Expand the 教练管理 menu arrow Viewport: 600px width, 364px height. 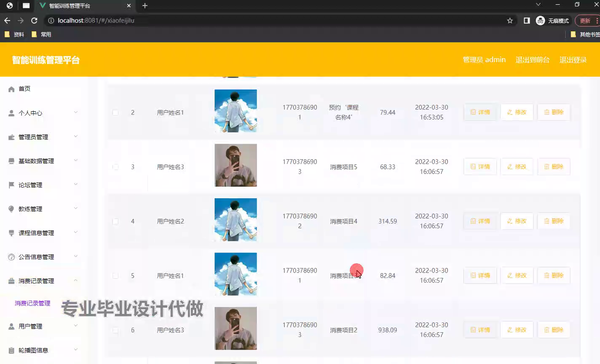[76, 208]
